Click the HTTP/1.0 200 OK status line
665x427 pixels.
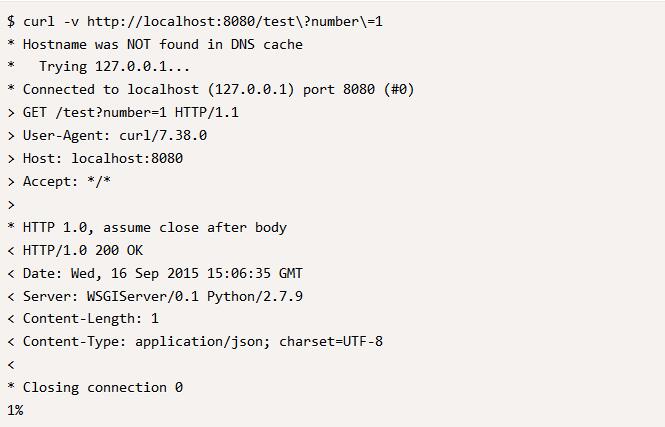[75, 250]
